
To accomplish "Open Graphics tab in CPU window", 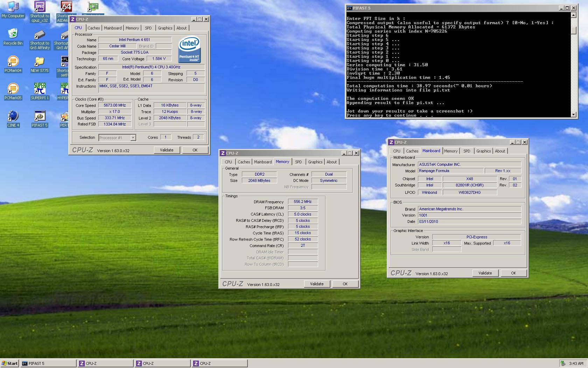I will [165, 28].
